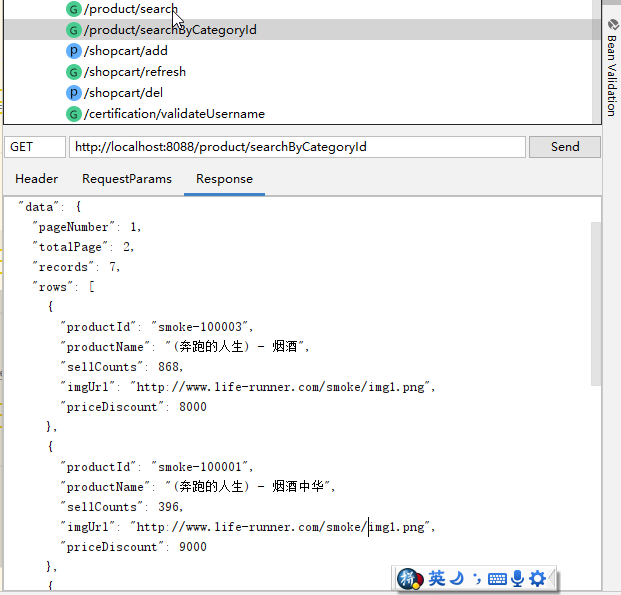
Task: Click the "data": { line
Action: point(50,207)
